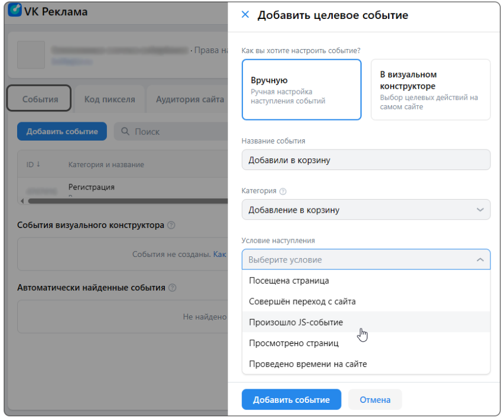Open the Категория dropdown
The image size is (504, 420).
367,209
